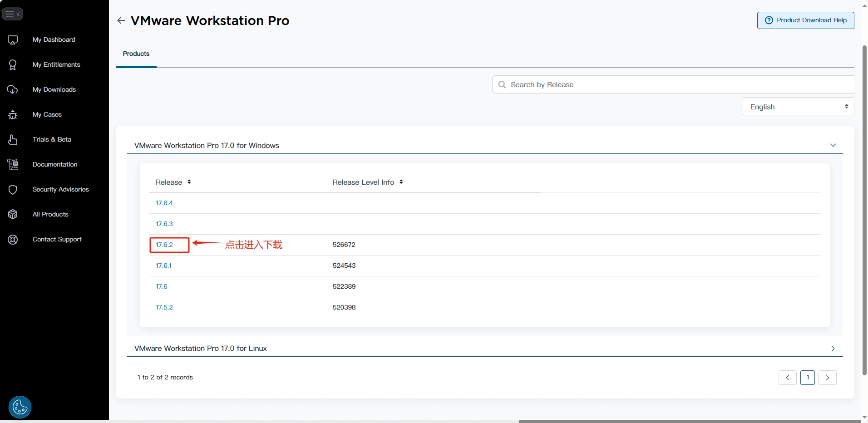Viewport: 868px width, 423px height.
Task: Open My Entitlements via its ribbon icon
Action: click(13, 65)
